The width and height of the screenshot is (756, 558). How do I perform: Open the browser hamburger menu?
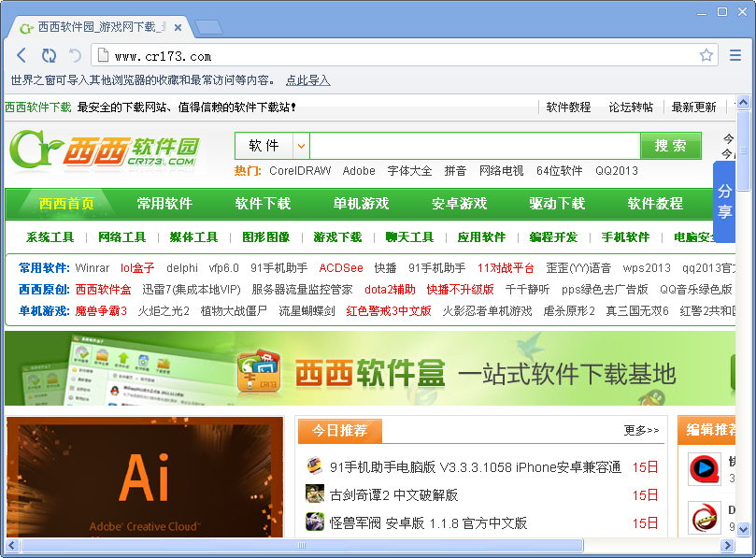(735, 55)
